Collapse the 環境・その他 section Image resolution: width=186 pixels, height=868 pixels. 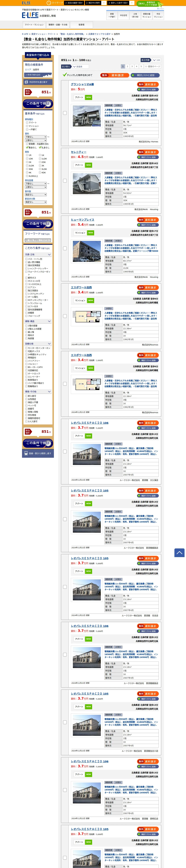tap(38, 392)
